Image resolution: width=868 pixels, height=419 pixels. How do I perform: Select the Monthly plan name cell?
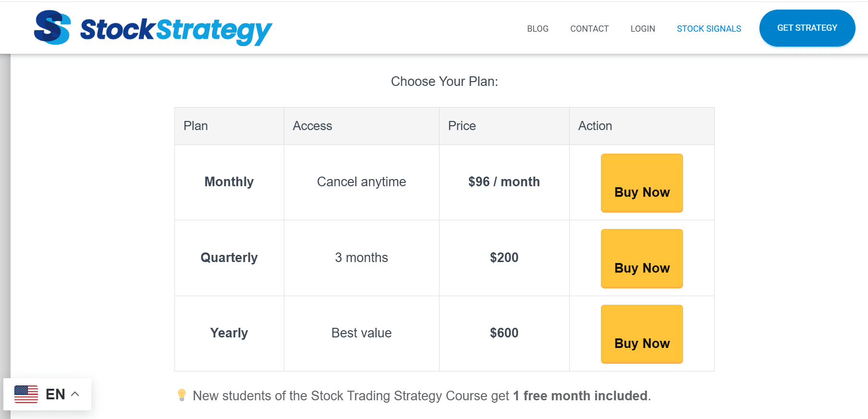pos(229,182)
